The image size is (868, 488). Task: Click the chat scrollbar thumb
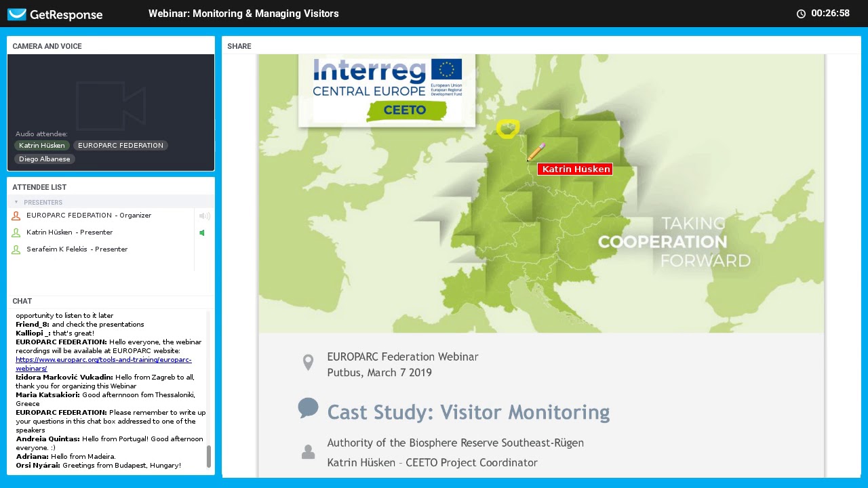pos(208,456)
